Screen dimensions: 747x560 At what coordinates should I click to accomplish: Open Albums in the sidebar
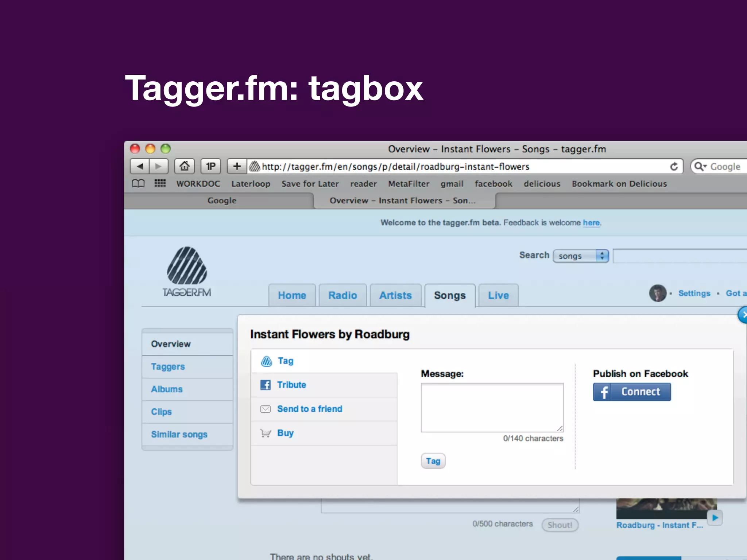pos(187,389)
